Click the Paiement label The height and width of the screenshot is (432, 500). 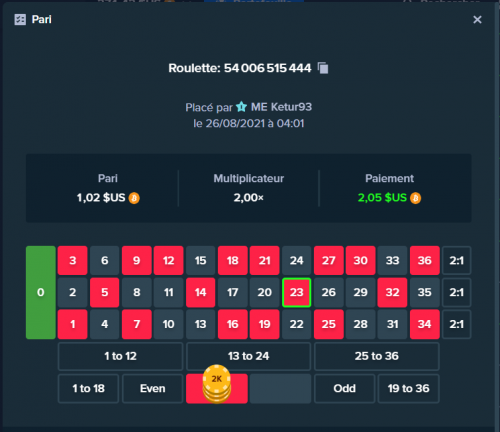click(389, 178)
